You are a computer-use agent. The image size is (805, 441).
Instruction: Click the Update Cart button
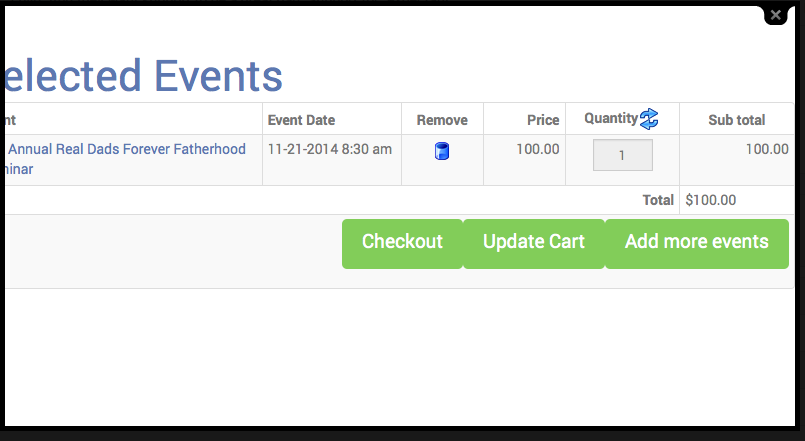pyautogui.click(x=534, y=242)
